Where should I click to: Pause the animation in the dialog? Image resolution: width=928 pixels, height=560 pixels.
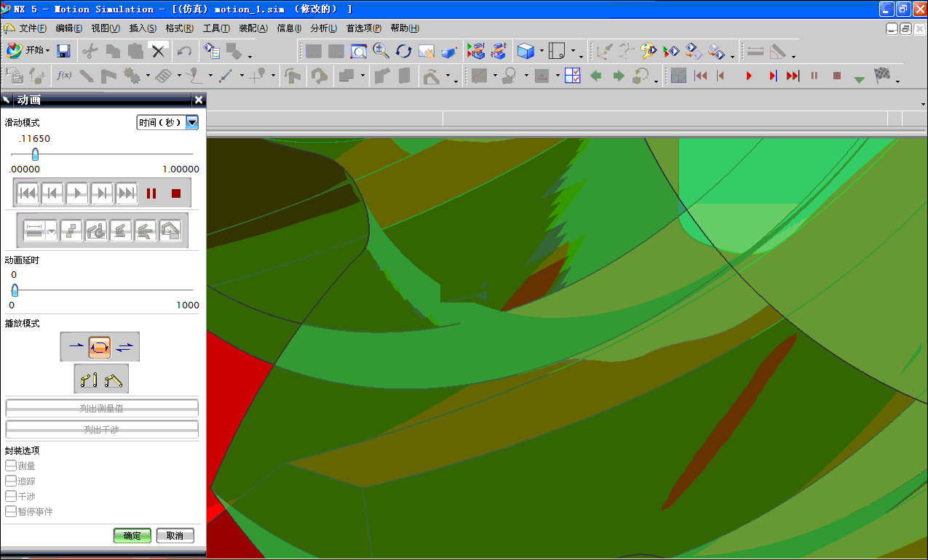(151, 193)
